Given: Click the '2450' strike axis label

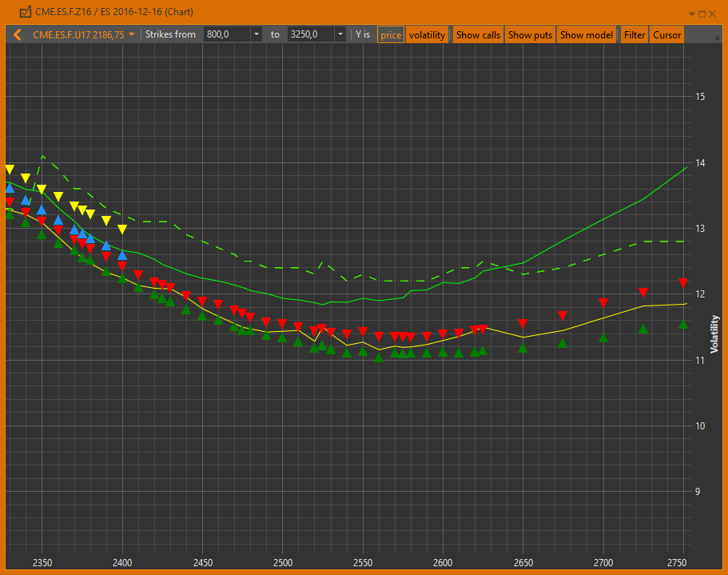Looking at the screenshot, I should [x=203, y=562].
